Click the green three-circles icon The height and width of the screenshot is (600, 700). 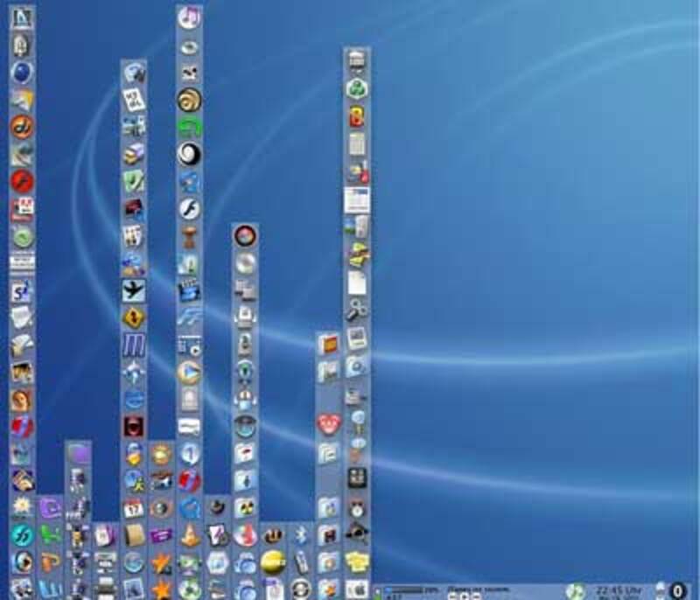point(357,88)
